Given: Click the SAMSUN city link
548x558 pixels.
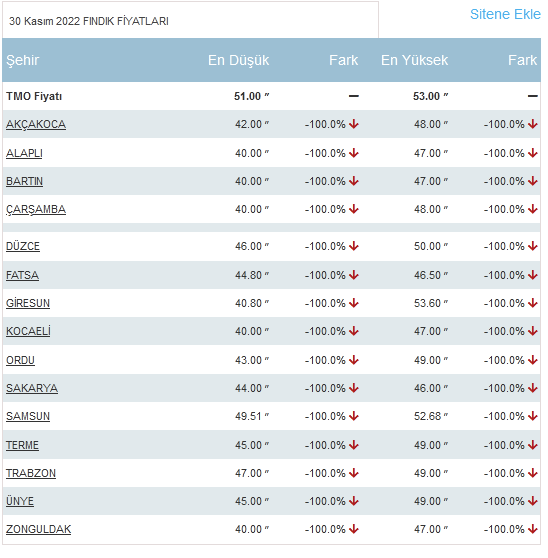Looking at the screenshot, I should tap(28, 416).
